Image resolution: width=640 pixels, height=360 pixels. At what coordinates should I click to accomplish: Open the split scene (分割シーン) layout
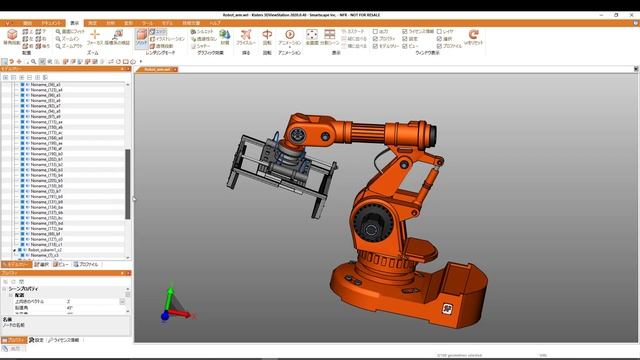click(x=330, y=37)
